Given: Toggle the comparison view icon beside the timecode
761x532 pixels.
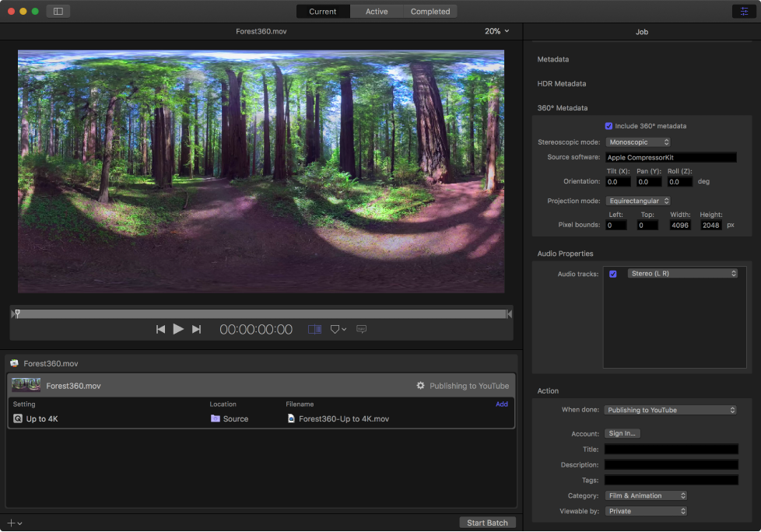Looking at the screenshot, I should point(314,330).
